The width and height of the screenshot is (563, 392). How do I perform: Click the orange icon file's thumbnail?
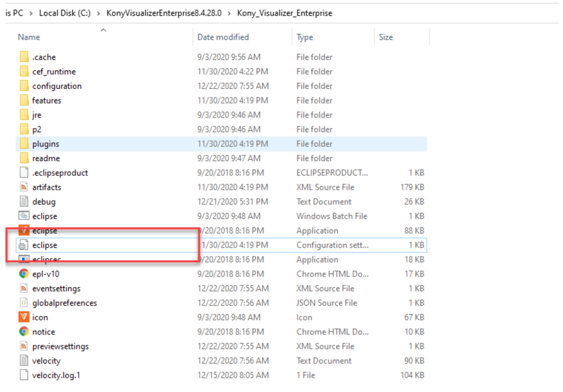coord(24,317)
